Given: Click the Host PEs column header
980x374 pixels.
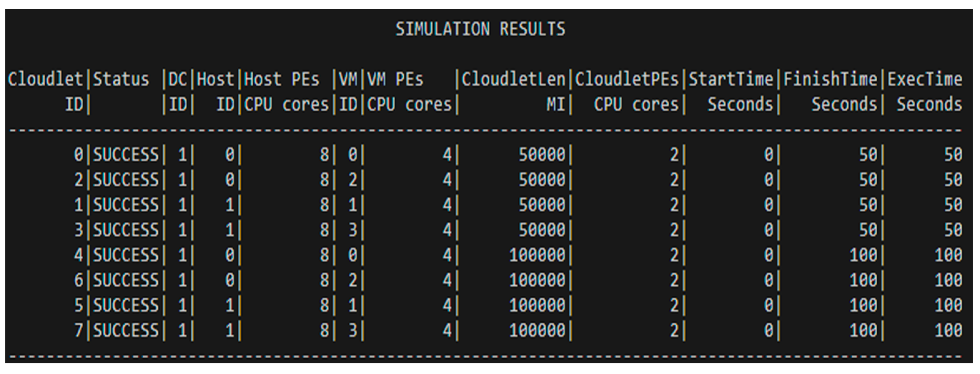Looking at the screenshot, I should pyautogui.click(x=282, y=80).
